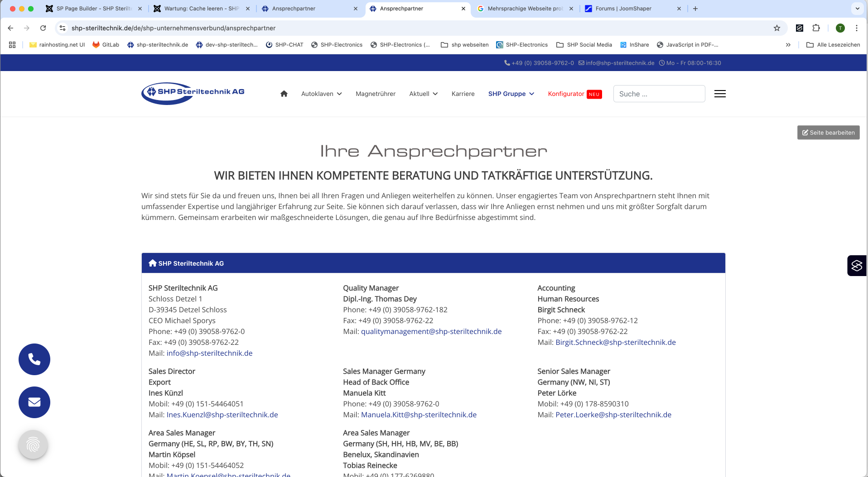
Task: Click the fingerprint privacy icon
Action: coord(33,445)
